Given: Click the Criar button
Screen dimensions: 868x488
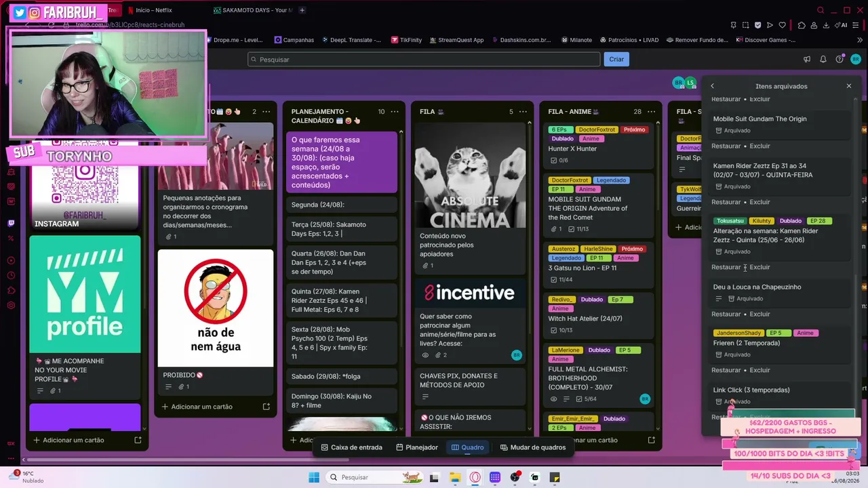Looking at the screenshot, I should click(616, 59).
